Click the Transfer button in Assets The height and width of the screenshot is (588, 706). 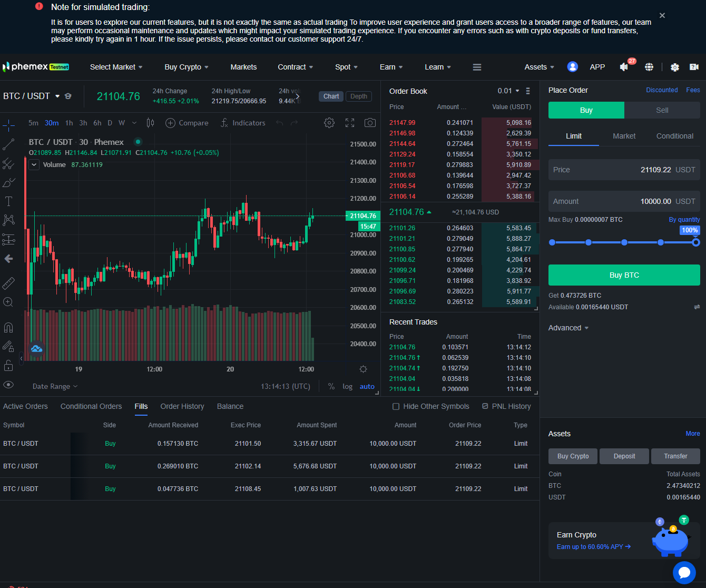pos(675,456)
